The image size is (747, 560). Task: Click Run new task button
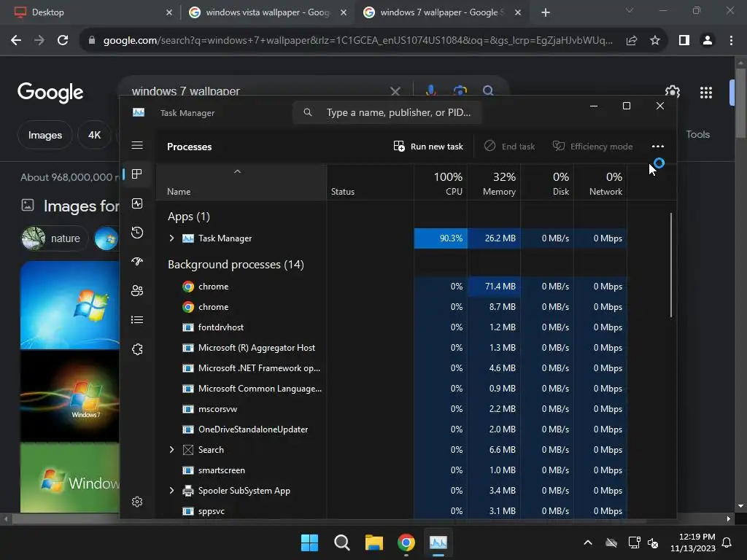click(428, 146)
